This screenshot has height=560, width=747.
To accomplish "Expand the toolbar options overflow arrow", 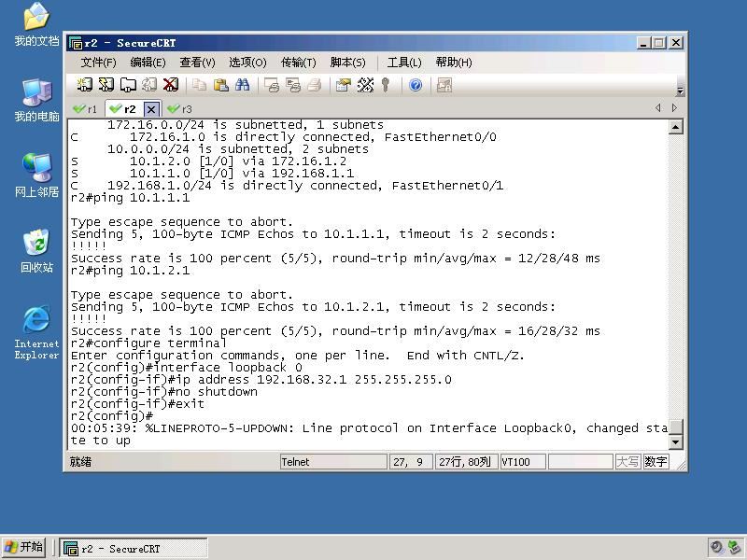I will [681, 91].
